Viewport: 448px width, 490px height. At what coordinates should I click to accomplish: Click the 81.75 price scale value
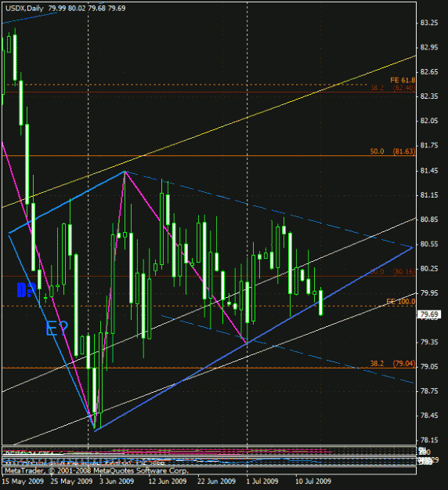point(429,146)
